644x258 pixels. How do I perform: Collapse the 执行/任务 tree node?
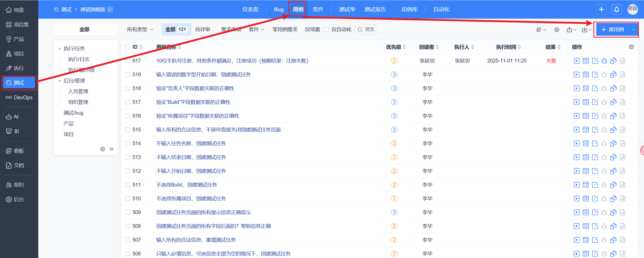point(60,48)
